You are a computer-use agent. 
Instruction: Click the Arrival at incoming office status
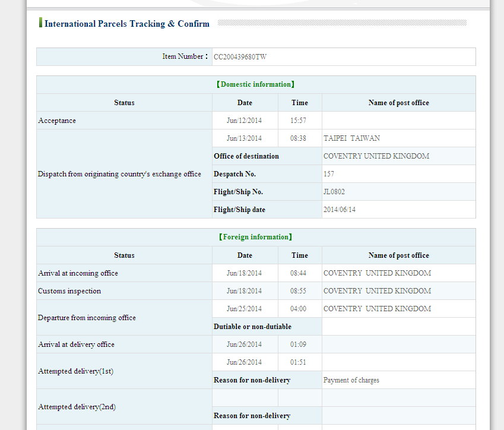pyautogui.click(x=78, y=273)
